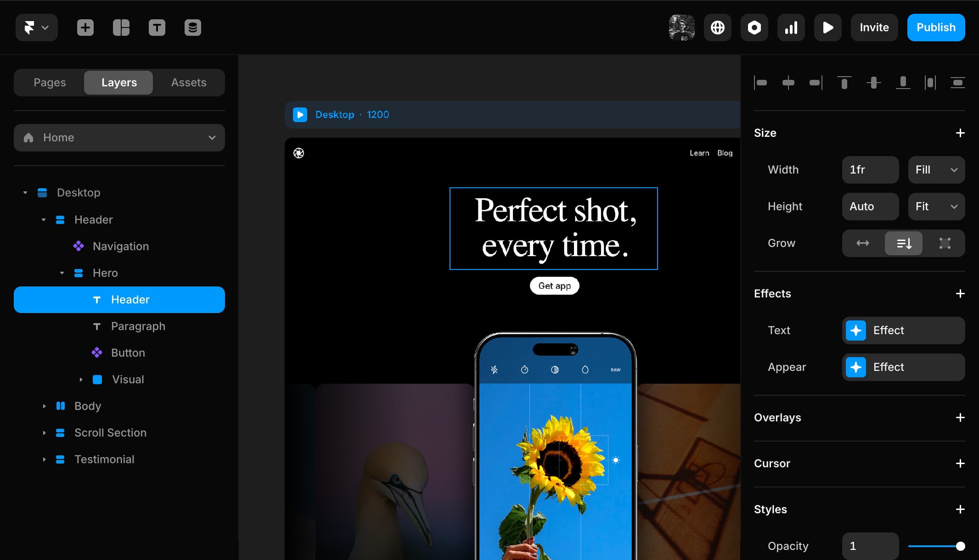Open site analytics with the bar chart icon
Screen dimensions: 979x560
(791, 28)
